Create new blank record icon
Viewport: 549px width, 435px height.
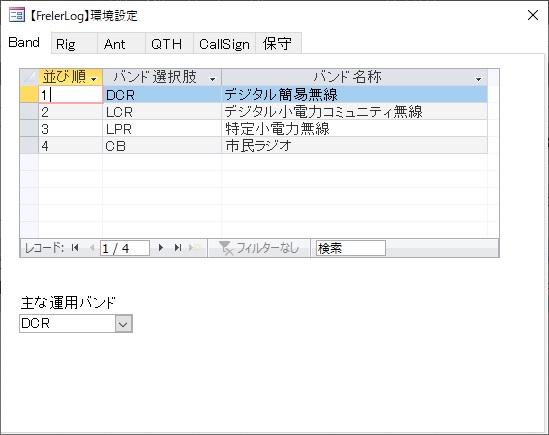195,248
